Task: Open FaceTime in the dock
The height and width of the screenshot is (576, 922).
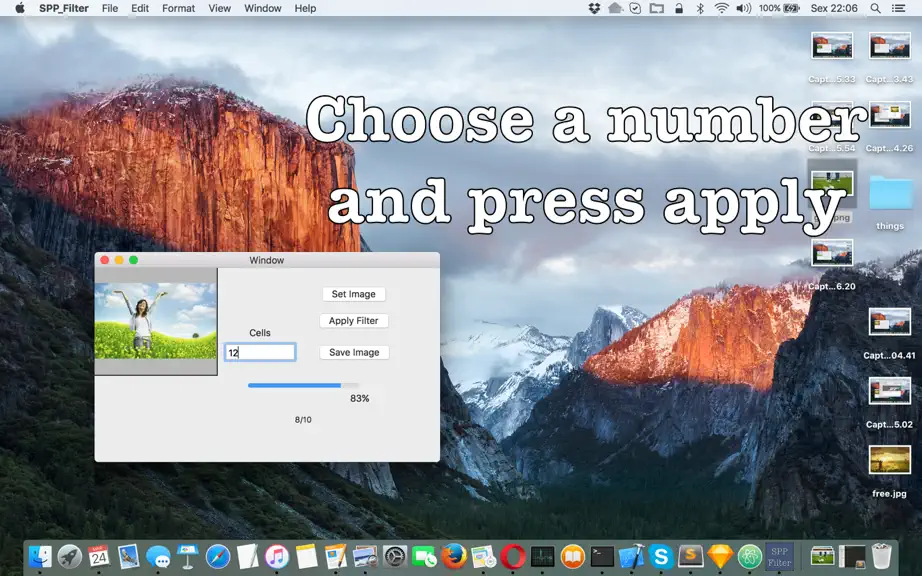Action: point(425,556)
